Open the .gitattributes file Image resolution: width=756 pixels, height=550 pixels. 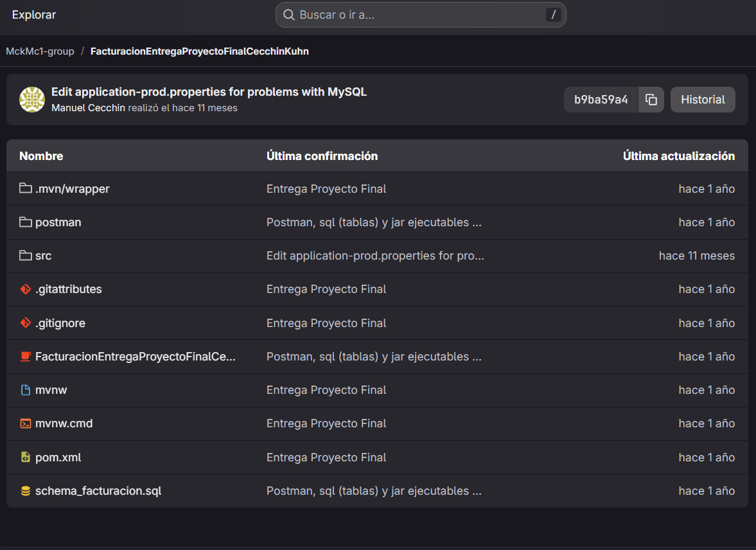pos(69,289)
